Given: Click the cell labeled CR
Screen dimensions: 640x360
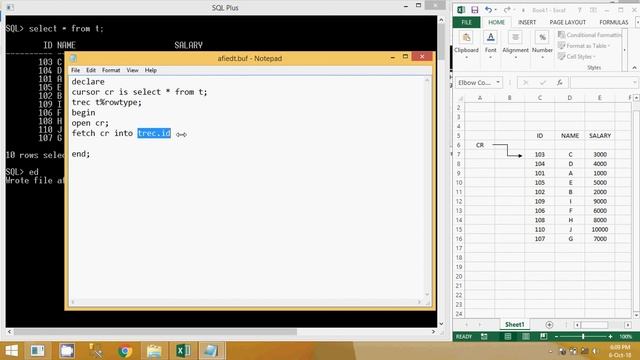Looking at the screenshot, I should click(480, 145).
